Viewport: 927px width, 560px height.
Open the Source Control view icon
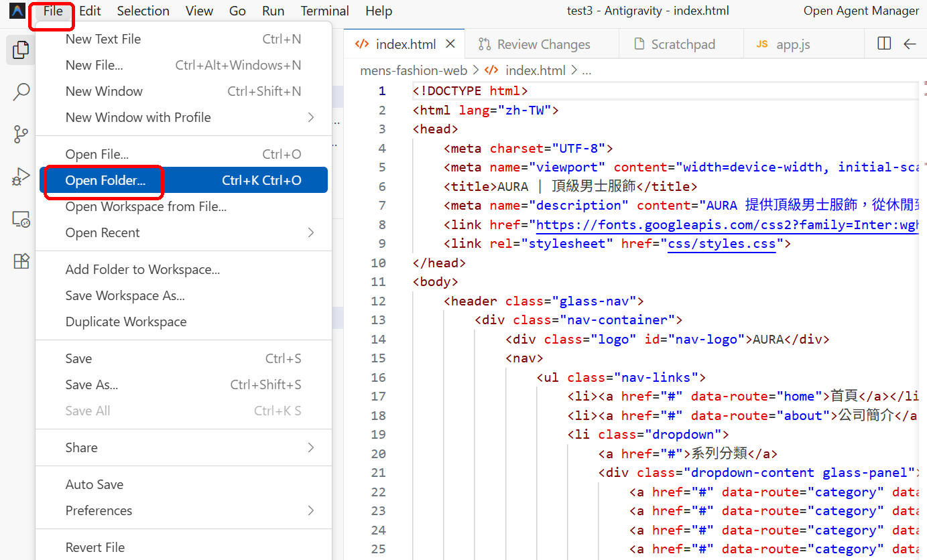click(x=21, y=134)
